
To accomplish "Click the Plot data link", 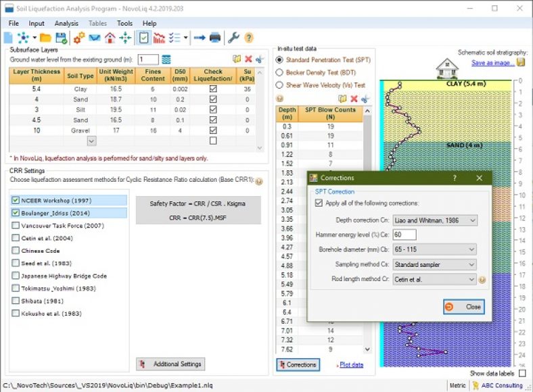I will point(351,365).
